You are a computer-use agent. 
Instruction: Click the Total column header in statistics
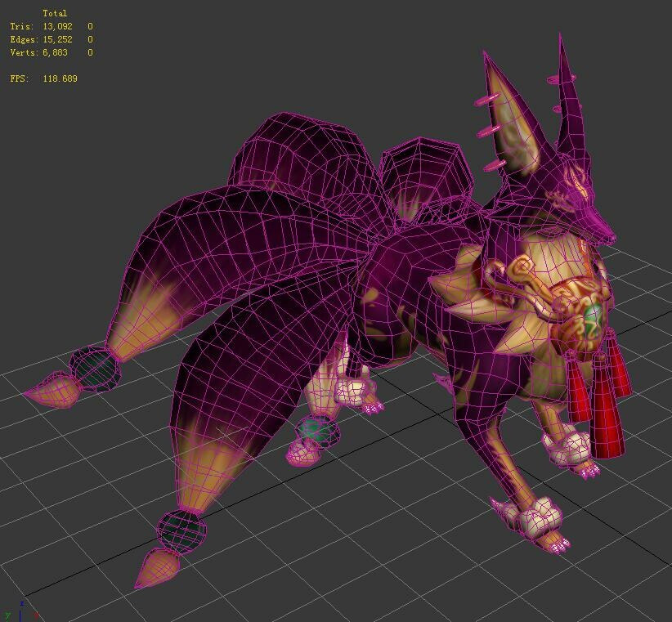pos(56,13)
